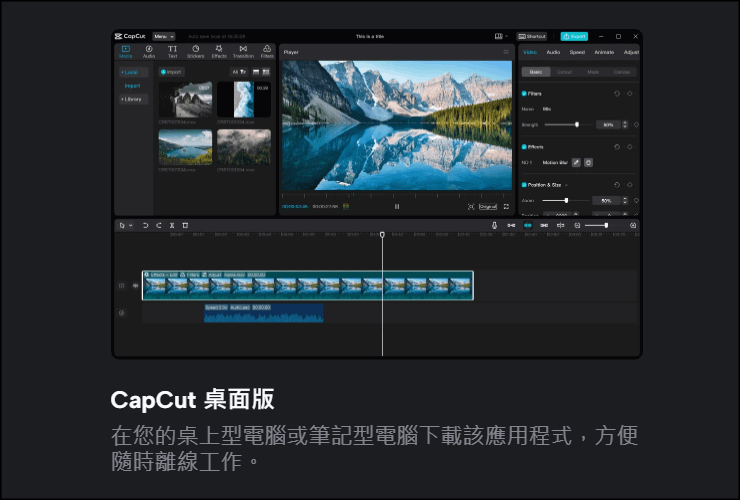Screen dimensions: 740x500
Task: Click the Redo icon in the timeline toolbar
Action: (159, 225)
